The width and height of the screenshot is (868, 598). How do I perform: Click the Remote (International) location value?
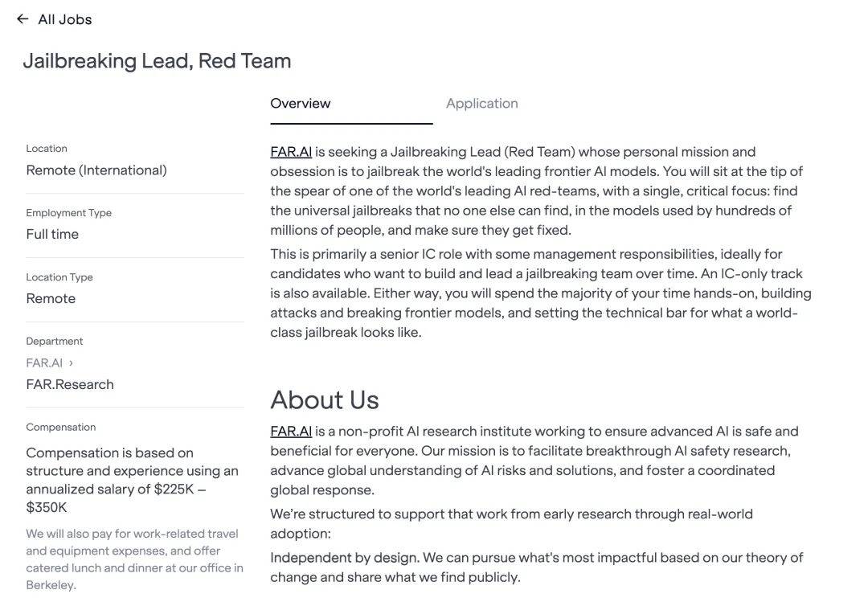[x=96, y=170]
